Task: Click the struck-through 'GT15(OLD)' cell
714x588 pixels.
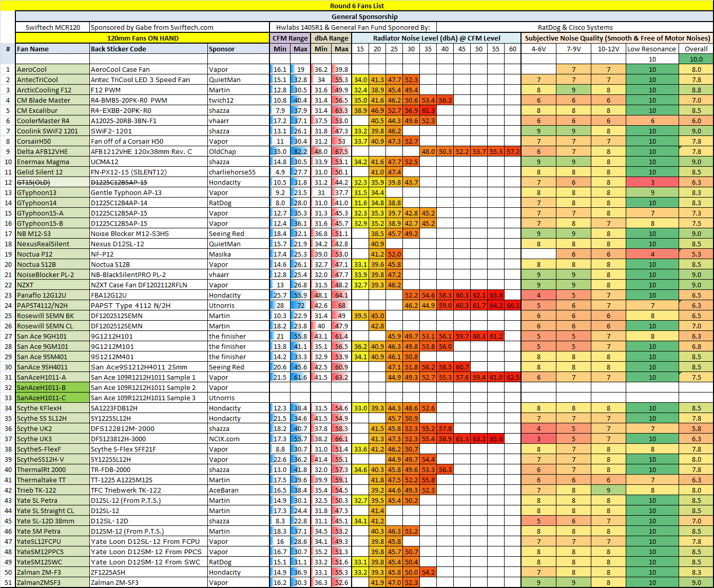Action: [53, 182]
